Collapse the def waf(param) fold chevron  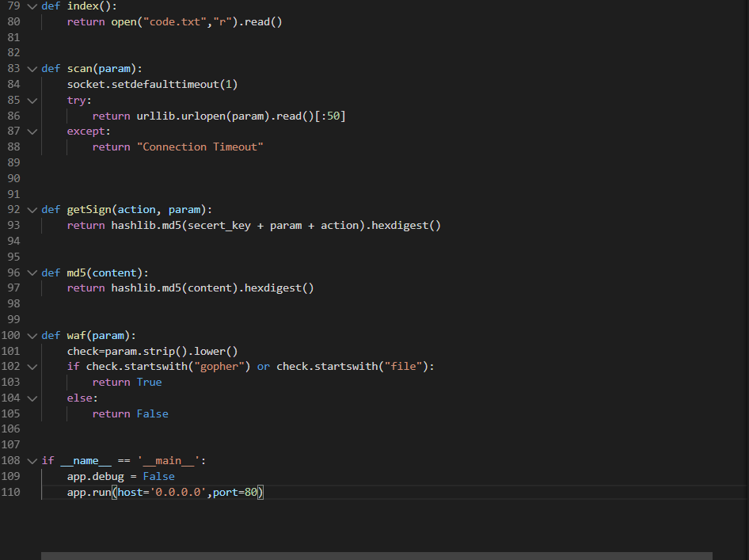(32, 336)
